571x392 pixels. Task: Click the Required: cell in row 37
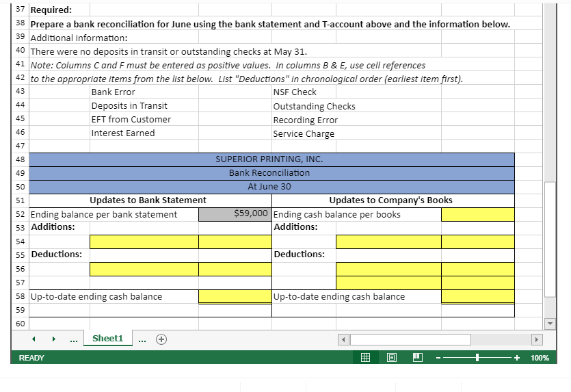pyautogui.click(x=51, y=10)
